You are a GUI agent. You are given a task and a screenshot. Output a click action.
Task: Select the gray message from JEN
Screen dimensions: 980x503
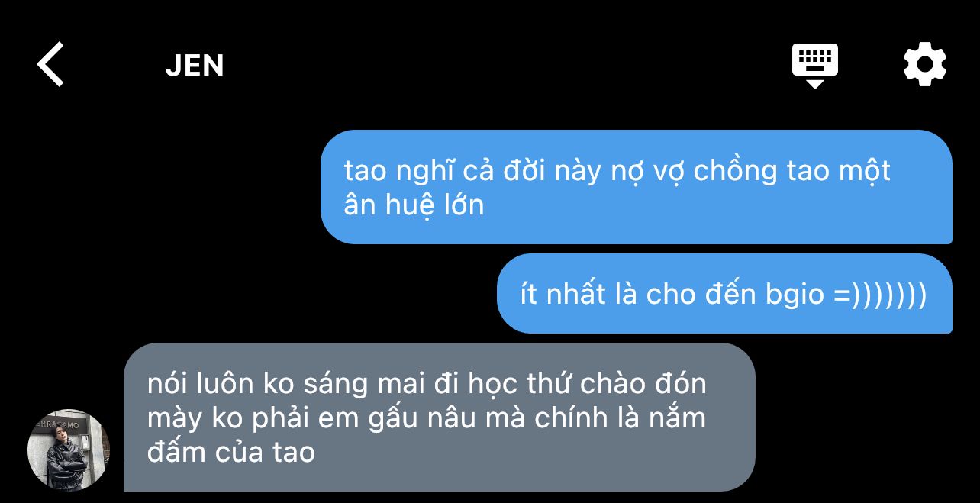[440, 418]
